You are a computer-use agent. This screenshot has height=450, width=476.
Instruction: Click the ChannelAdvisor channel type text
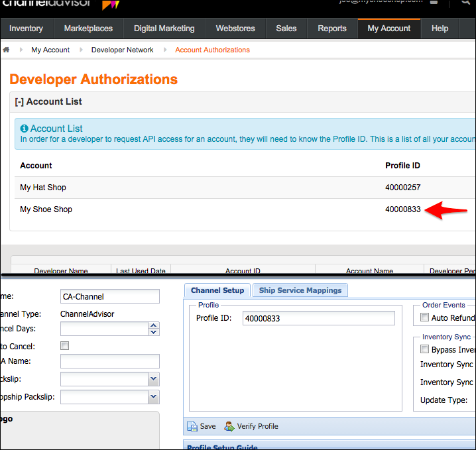[x=87, y=314]
